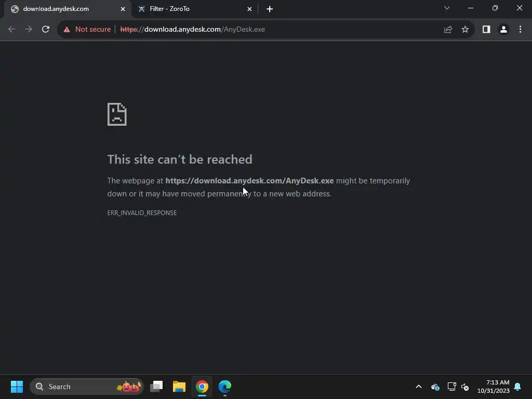The image size is (532, 399).
Task: Click the muted volume tray icon
Action: point(465,387)
